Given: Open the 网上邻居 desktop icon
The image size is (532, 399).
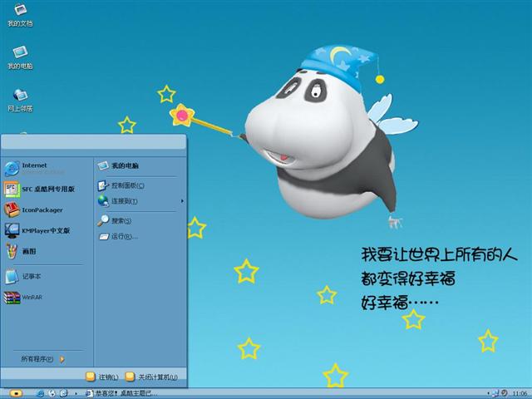Looking at the screenshot, I should [20, 100].
